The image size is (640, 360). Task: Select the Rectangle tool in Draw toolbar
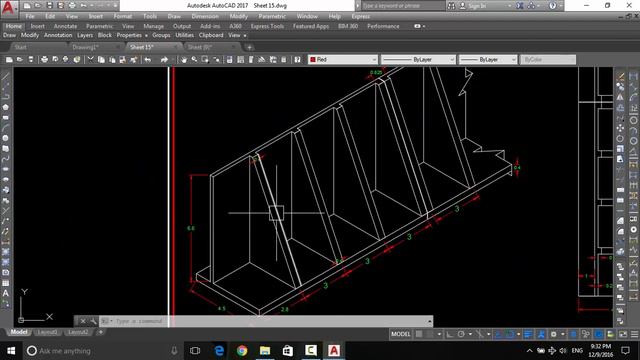[x=5, y=118]
